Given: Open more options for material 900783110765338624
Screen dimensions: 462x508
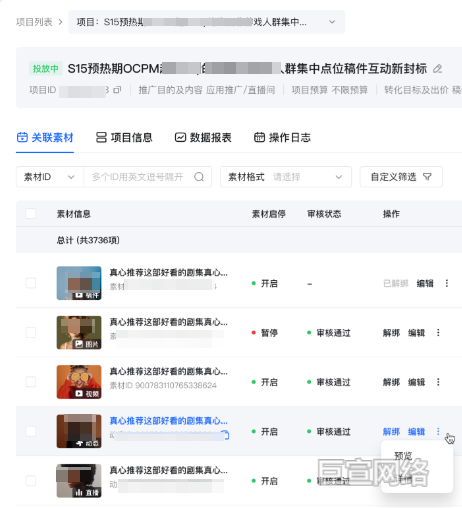Looking at the screenshot, I should [x=438, y=382].
